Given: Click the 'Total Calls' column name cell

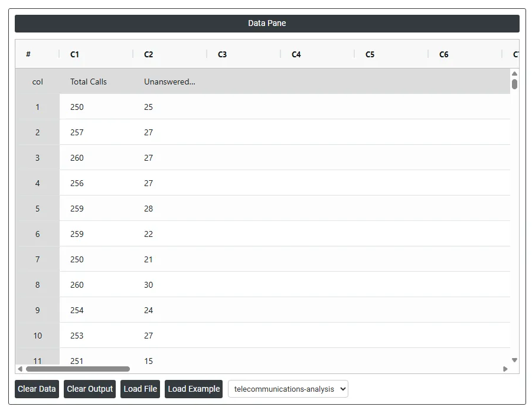Looking at the screenshot, I should [96, 82].
